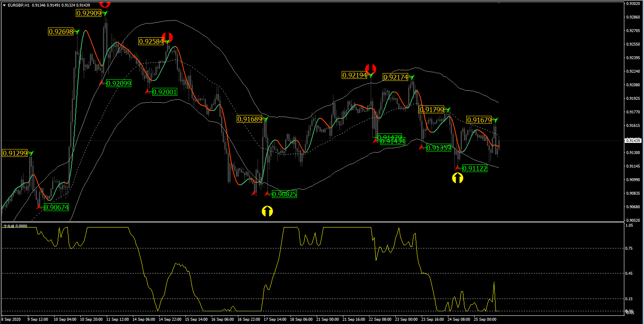
Task: Click the EURGBP,H1 symbol title text
Action: tap(18, 5)
